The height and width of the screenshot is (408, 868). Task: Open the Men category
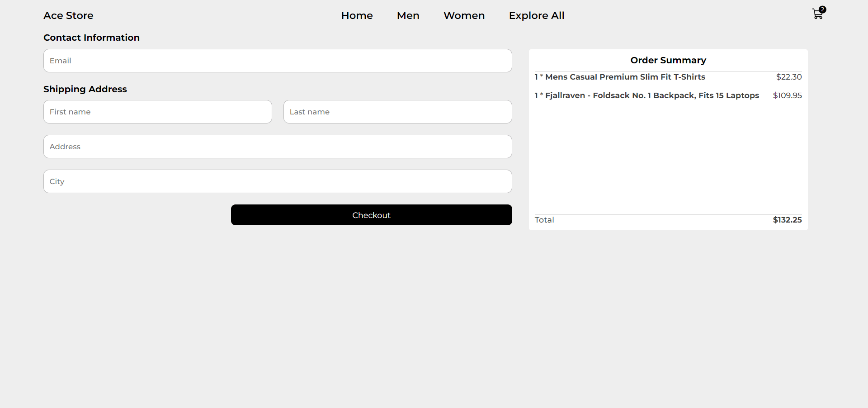pyautogui.click(x=408, y=15)
